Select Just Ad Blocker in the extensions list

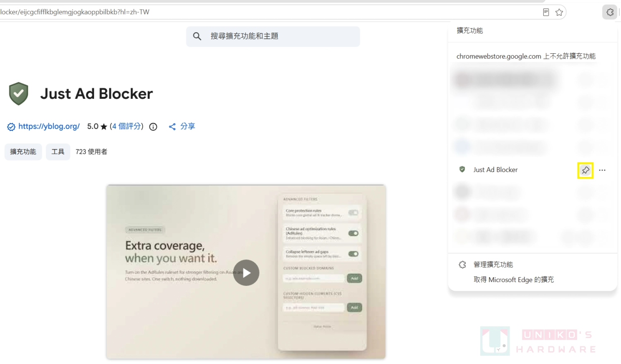pos(495,170)
